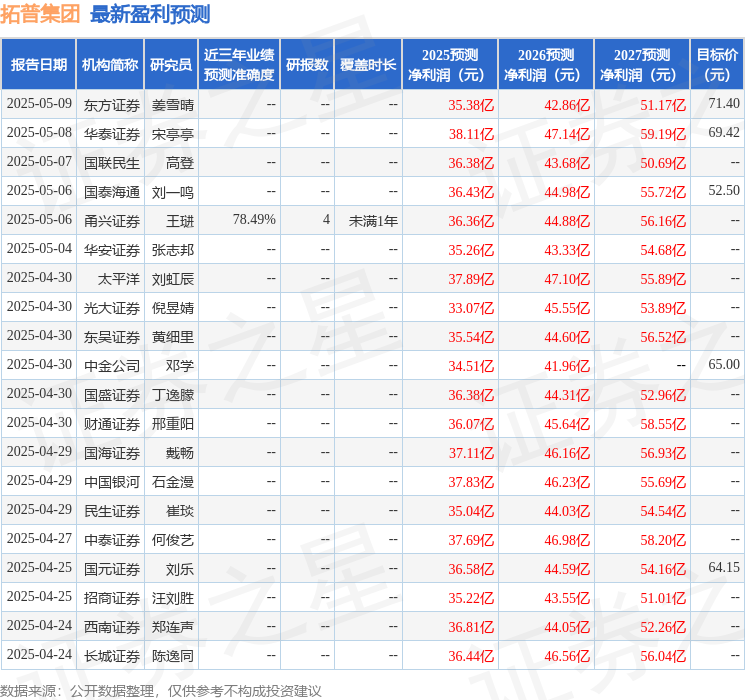This screenshot has width=745, height=700.
Task: Click the 52.50 target price
Action: pyautogui.click(x=724, y=191)
